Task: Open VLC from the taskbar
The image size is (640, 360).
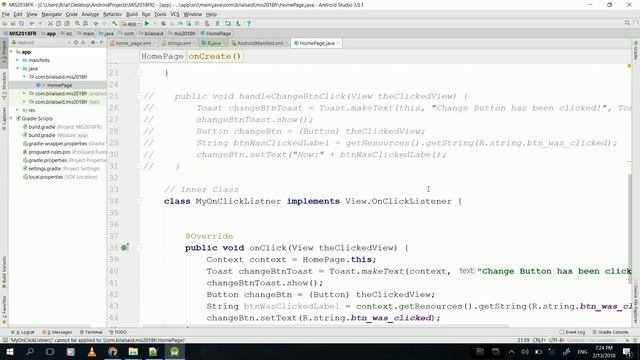Action: pyautogui.click(x=92, y=351)
